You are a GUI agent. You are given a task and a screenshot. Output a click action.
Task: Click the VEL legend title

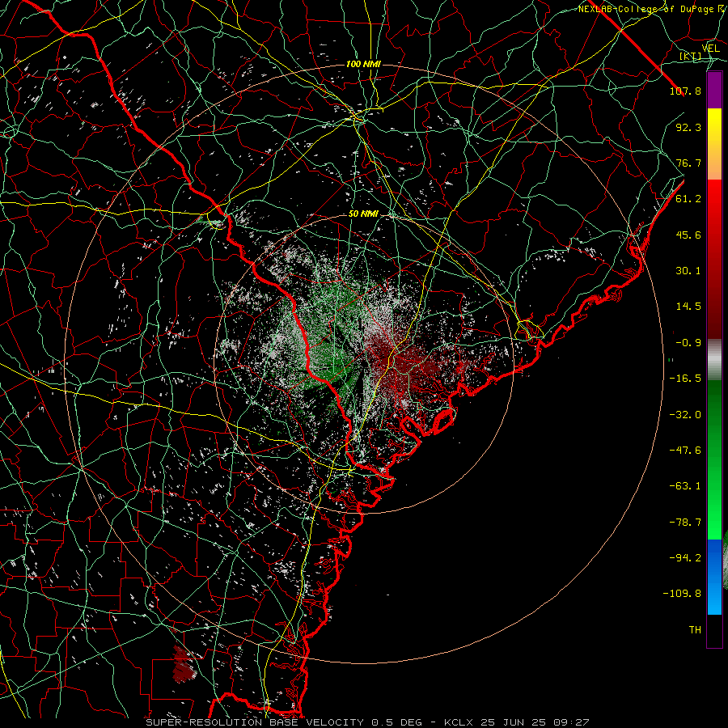tap(710, 49)
